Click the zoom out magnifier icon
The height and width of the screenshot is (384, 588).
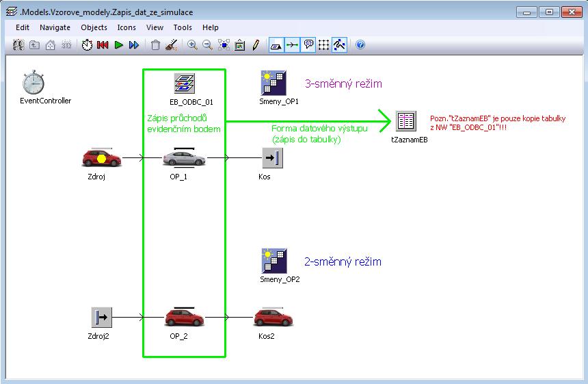[x=207, y=45]
